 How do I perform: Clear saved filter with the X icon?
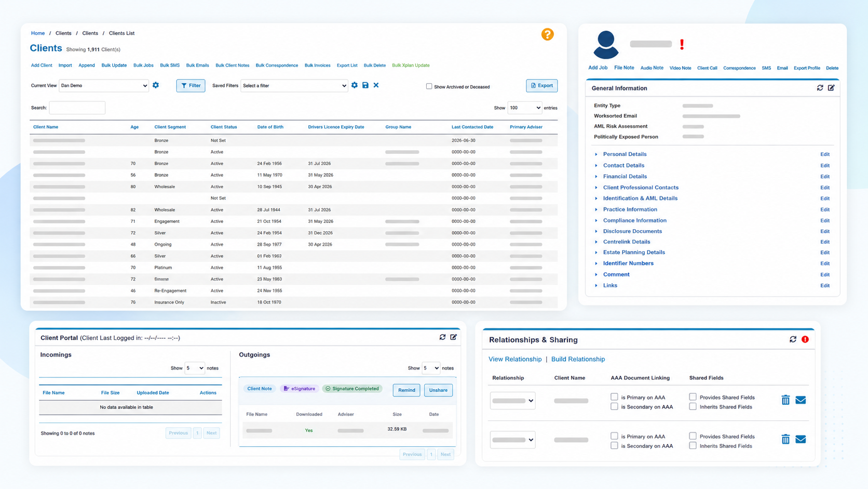pyautogui.click(x=376, y=85)
